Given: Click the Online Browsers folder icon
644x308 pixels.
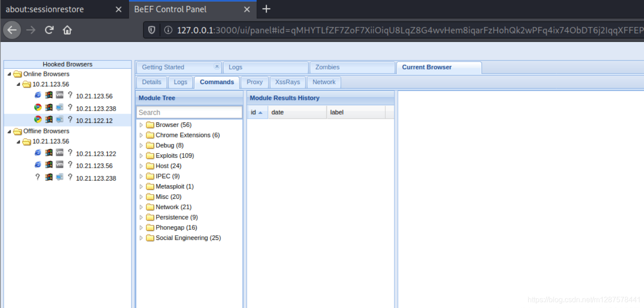Looking at the screenshot, I should 18,74.
